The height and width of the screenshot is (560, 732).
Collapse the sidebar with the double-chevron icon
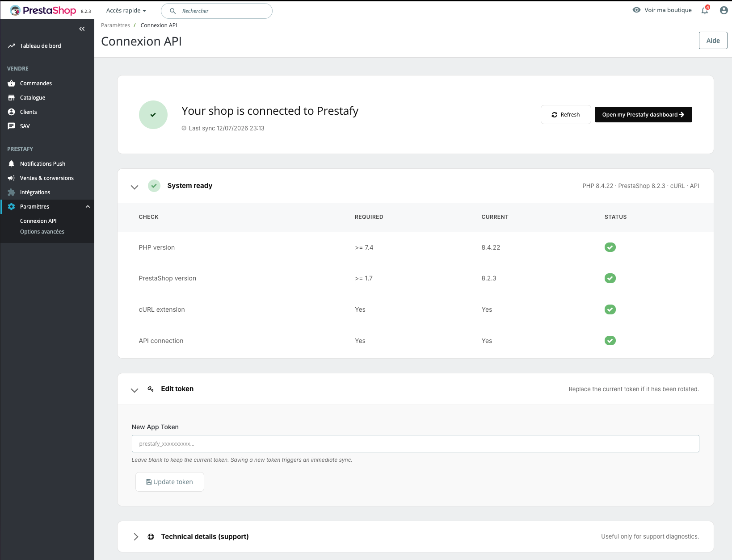(82, 29)
